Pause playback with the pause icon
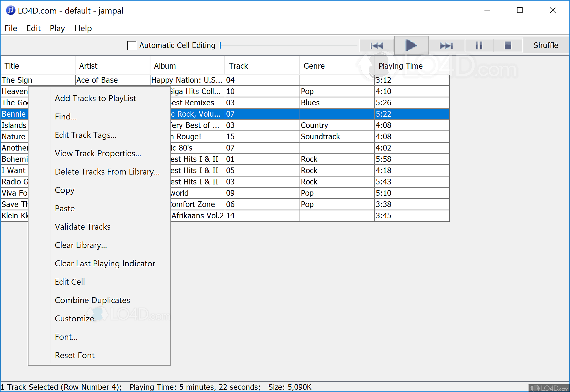This screenshot has width=570, height=392. click(x=479, y=45)
